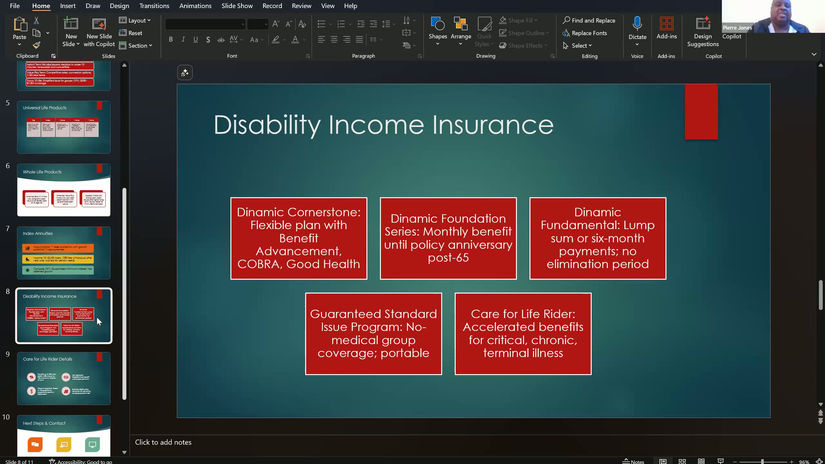Switch to the Slide Show tab

point(237,6)
